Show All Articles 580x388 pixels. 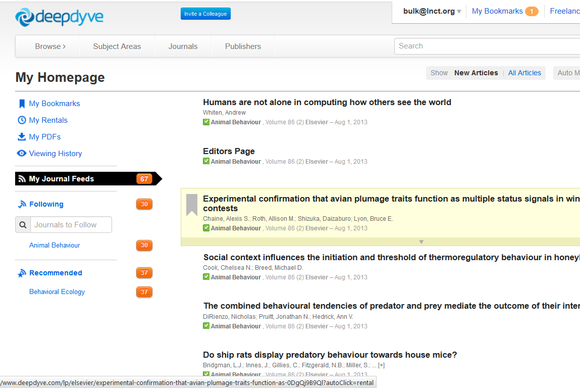[x=524, y=73]
